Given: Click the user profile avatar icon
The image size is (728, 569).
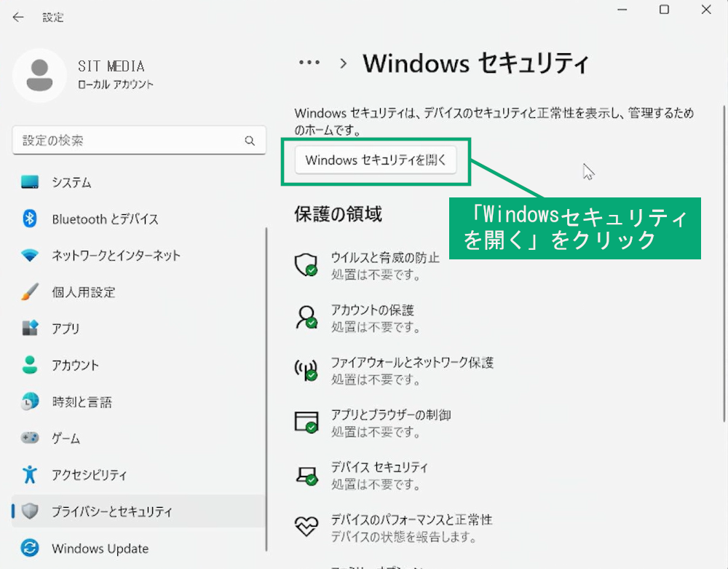Looking at the screenshot, I should 39,75.
